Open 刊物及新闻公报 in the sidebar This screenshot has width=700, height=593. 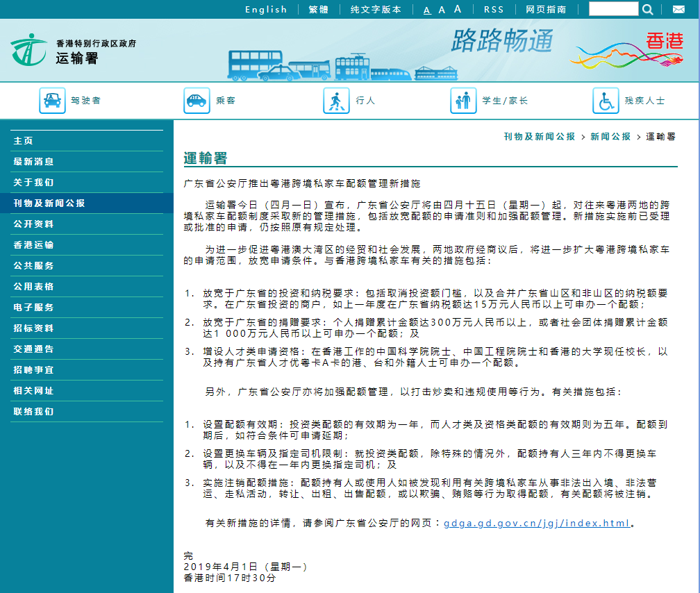point(49,203)
